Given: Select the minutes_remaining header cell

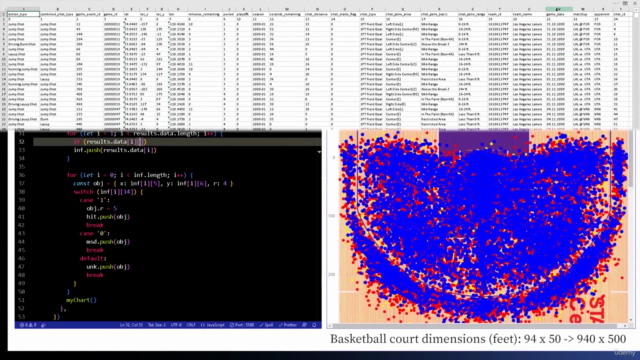Looking at the screenshot, I should (x=205, y=14).
